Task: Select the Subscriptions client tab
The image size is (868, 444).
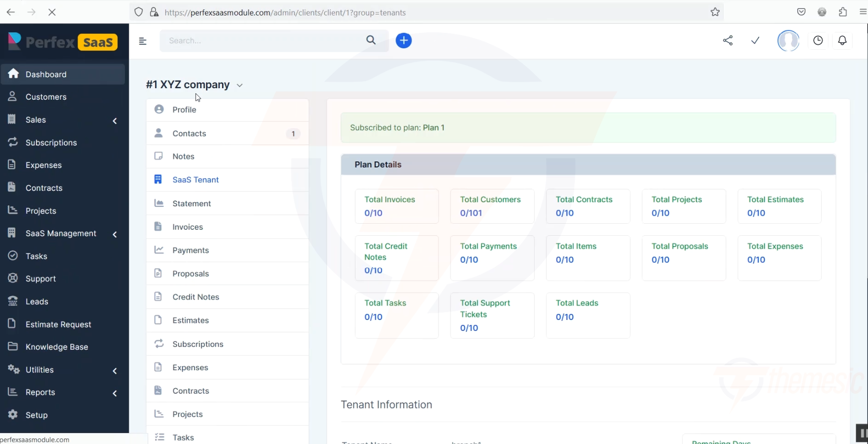Action: tap(227, 344)
